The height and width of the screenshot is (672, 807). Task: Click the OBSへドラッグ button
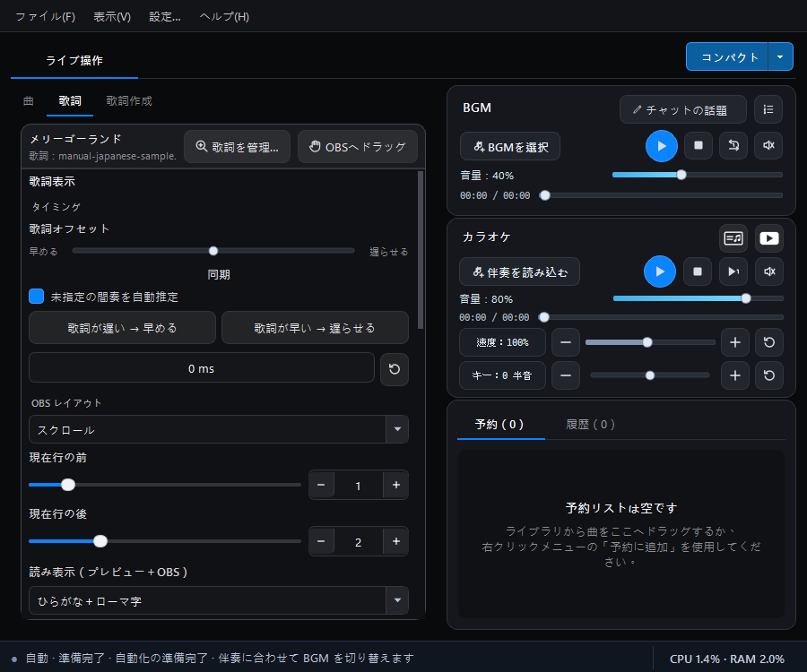[x=358, y=147]
